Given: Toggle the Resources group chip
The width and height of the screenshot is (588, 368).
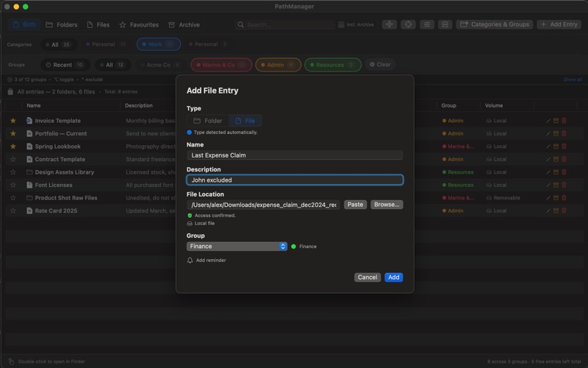Looking at the screenshot, I should coord(333,65).
